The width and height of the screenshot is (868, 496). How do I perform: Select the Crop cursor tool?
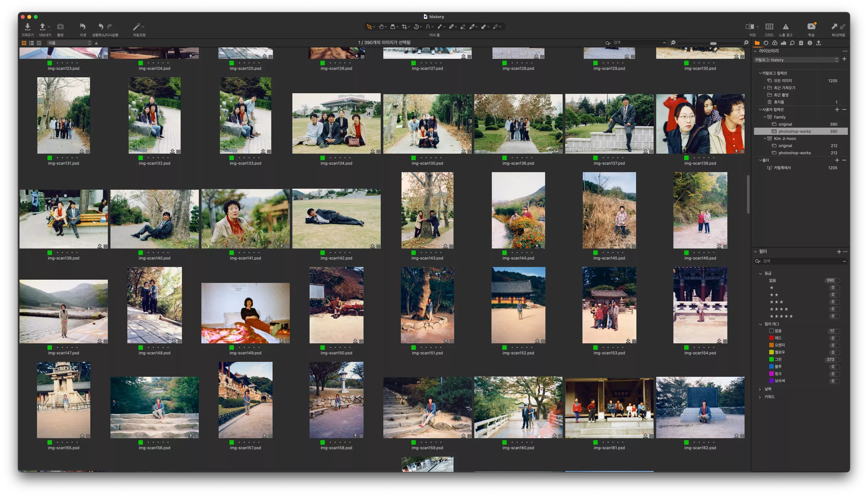pos(404,27)
